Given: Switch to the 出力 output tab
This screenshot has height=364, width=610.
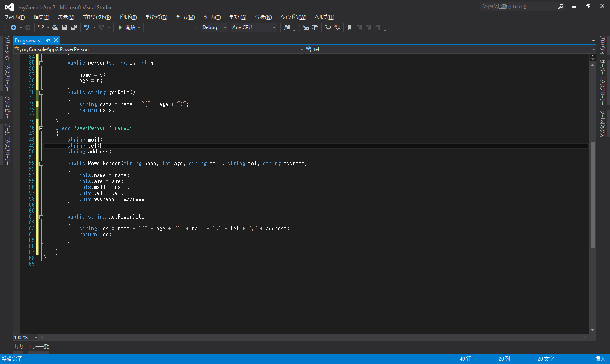Looking at the screenshot, I should pos(18,347).
